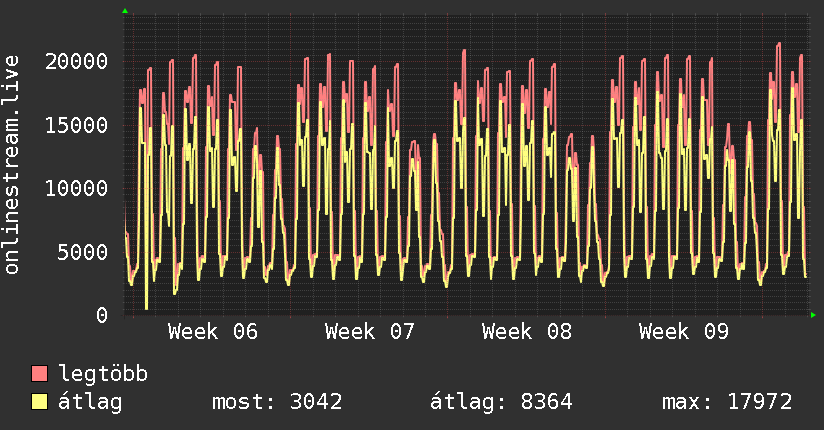824x430 pixels.
Task: Click the green arrow atop the y-axis
Action: click(x=125, y=11)
